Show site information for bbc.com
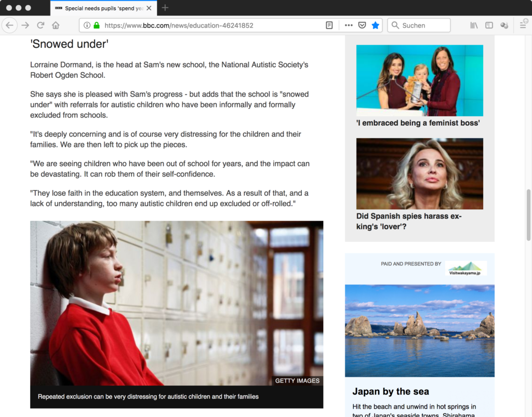The width and height of the screenshot is (532, 417). [x=87, y=25]
